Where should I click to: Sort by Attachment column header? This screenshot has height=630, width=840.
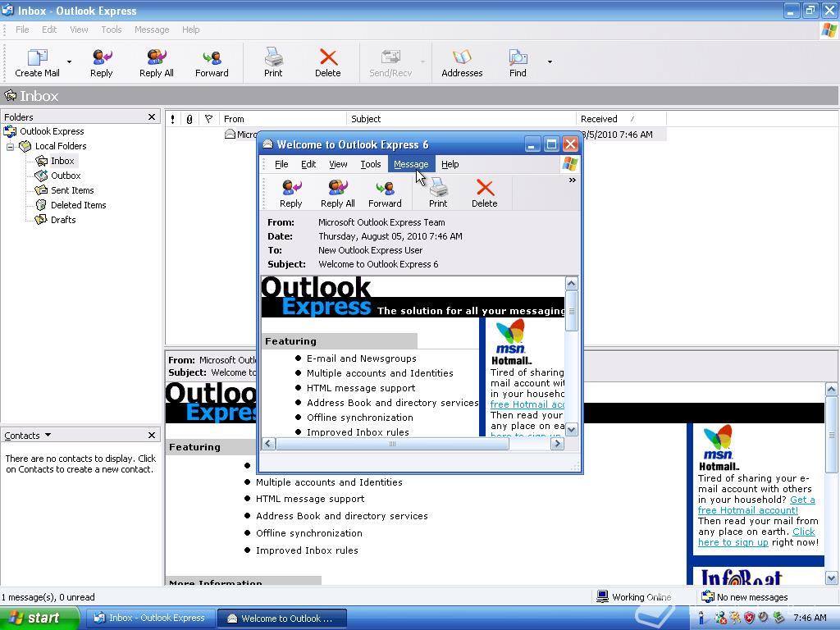point(189,119)
